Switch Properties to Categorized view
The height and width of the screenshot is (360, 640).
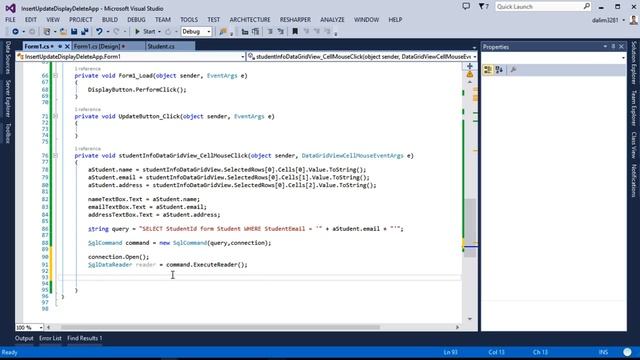pos(488,70)
